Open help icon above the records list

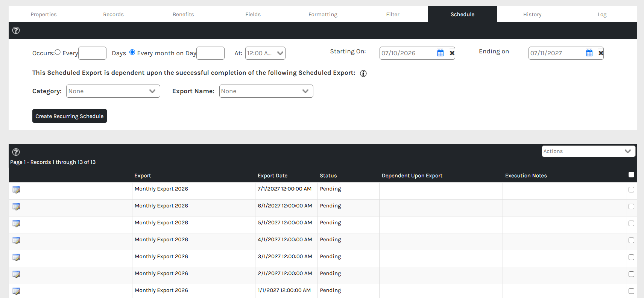(16, 152)
